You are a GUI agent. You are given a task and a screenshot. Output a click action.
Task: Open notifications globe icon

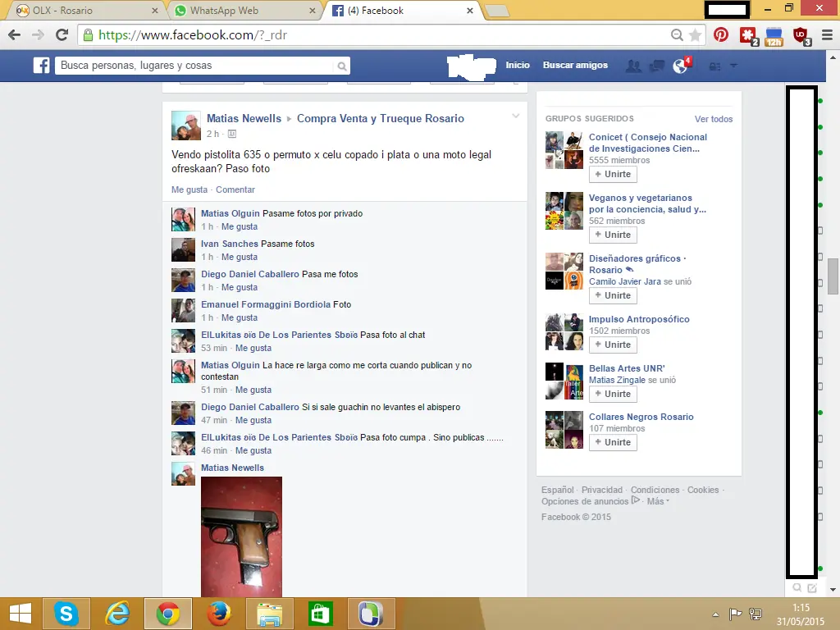(680, 66)
